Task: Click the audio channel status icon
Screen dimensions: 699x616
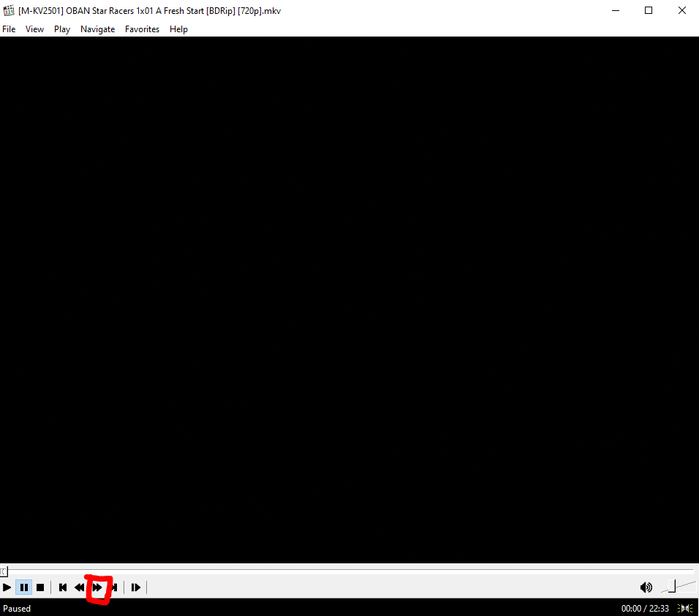Action: (684, 609)
